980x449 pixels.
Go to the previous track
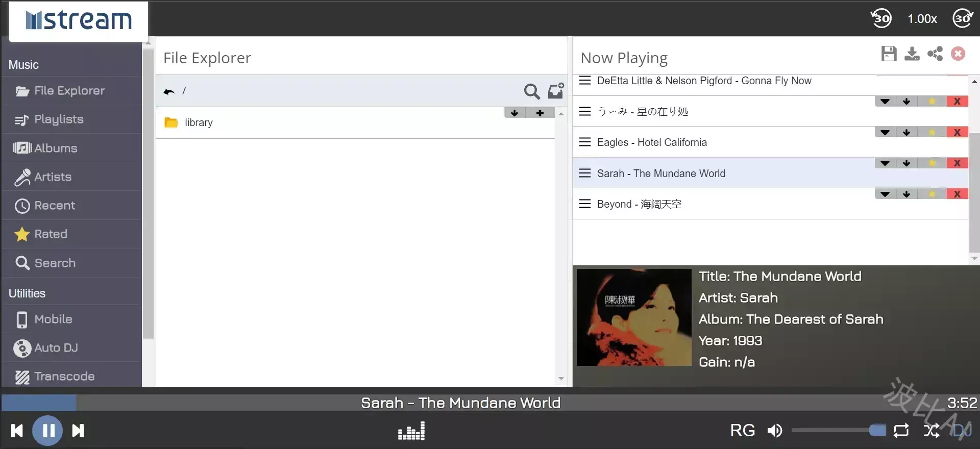point(17,431)
